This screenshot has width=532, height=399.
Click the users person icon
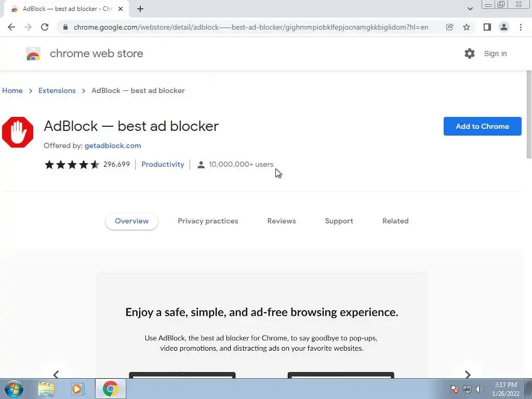201,165
